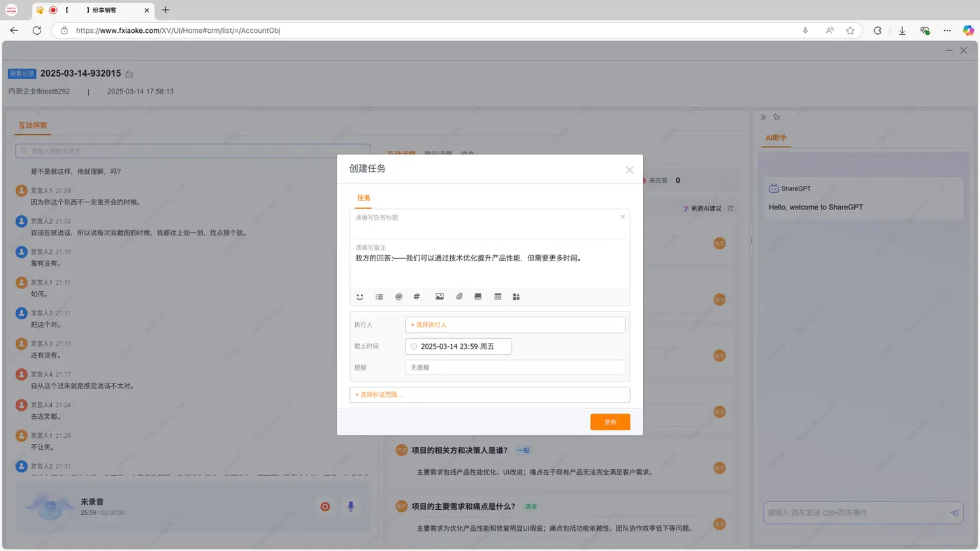Close the 创建任务 dialog
The width and height of the screenshot is (980, 551).
[x=629, y=170]
